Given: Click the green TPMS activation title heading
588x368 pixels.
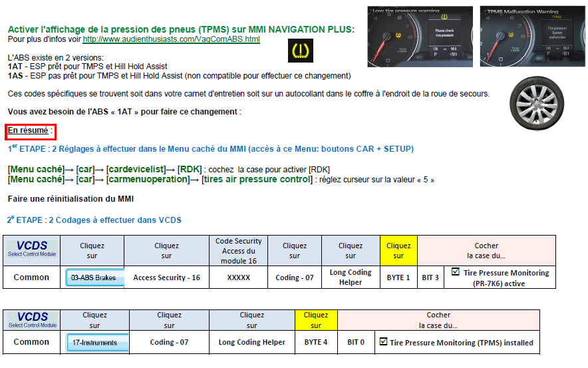Looking at the screenshot, I should [181, 29].
